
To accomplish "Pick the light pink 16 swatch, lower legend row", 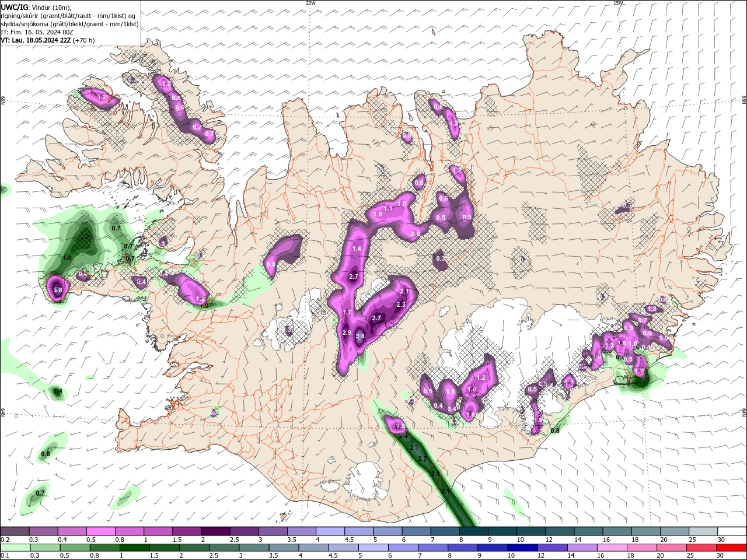I will tap(612, 548).
